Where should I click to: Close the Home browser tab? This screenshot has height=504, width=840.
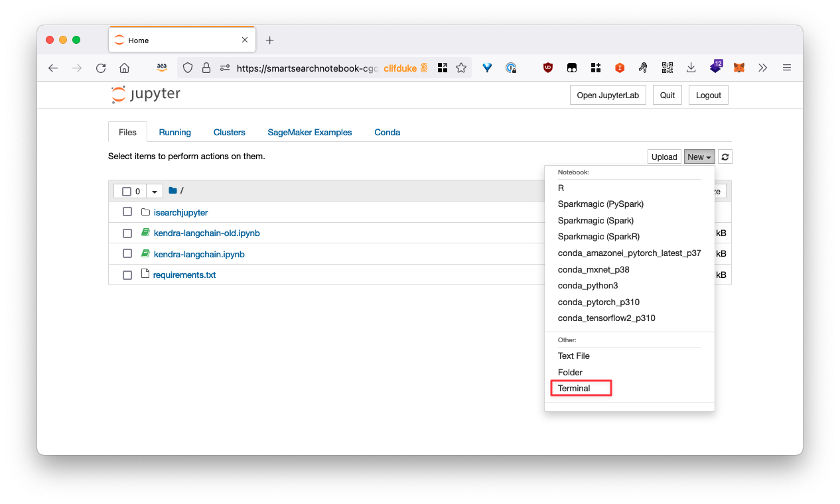(245, 40)
